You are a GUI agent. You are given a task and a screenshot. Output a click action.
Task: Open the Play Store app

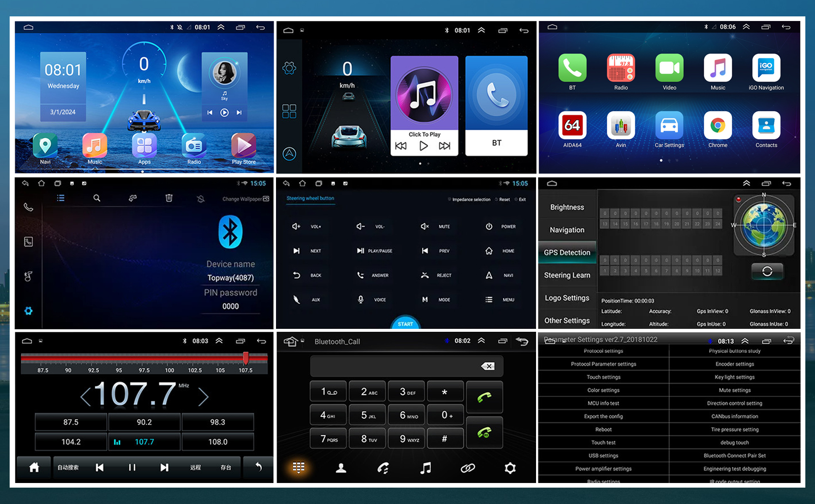coord(243,146)
